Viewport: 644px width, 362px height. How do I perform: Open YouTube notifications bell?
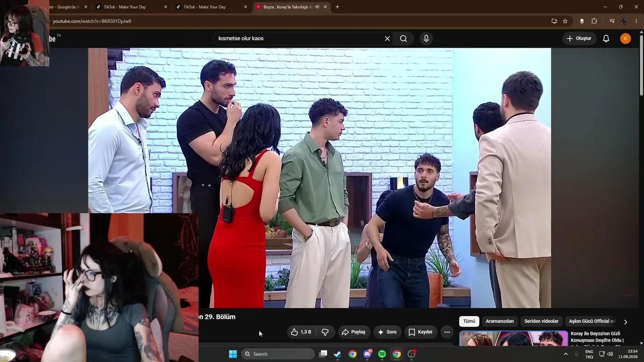(x=606, y=39)
